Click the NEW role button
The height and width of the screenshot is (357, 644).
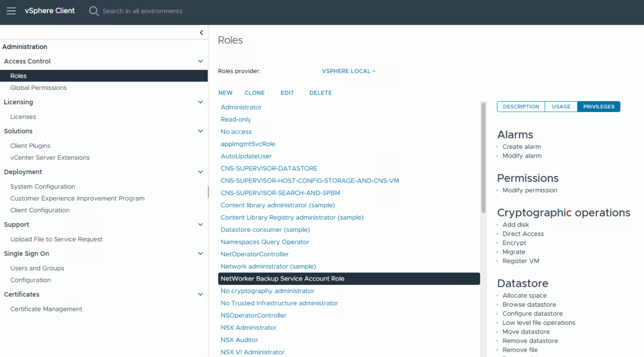click(x=225, y=92)
